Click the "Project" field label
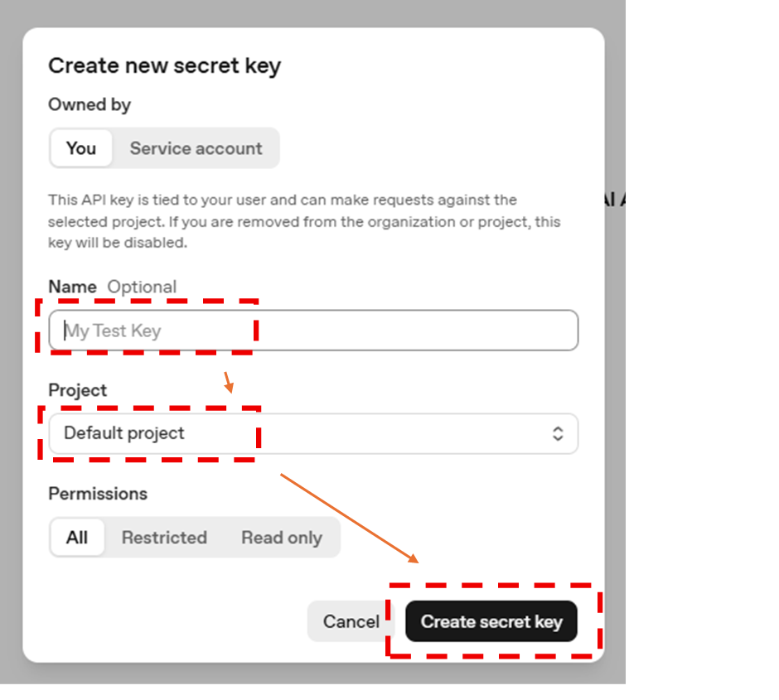779x700 pixels. click(78, 390)
